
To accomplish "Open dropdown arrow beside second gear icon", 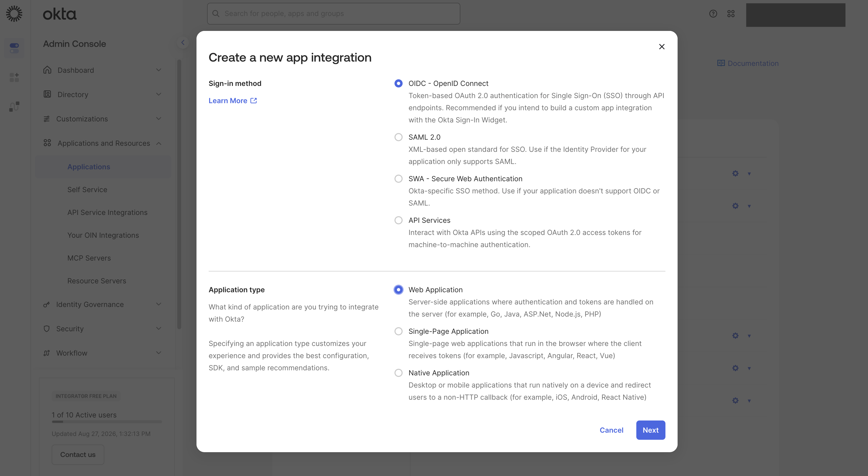I will (749, 206).
